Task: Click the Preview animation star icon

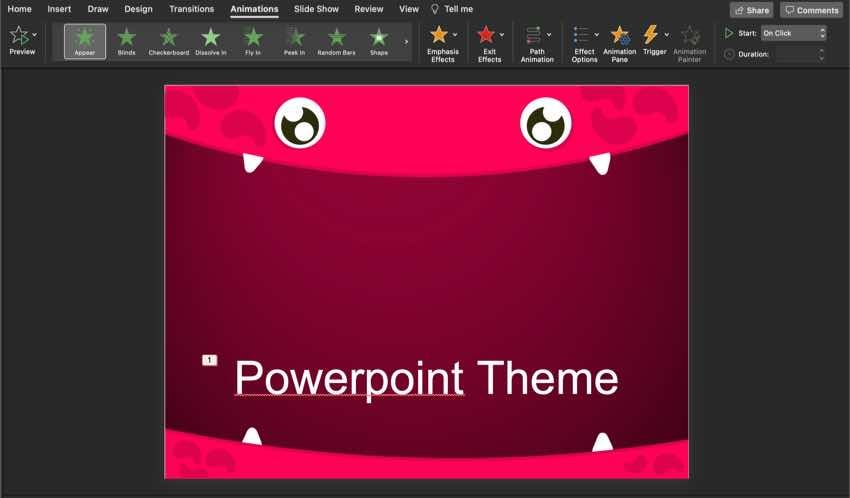Action: (19, 36)
